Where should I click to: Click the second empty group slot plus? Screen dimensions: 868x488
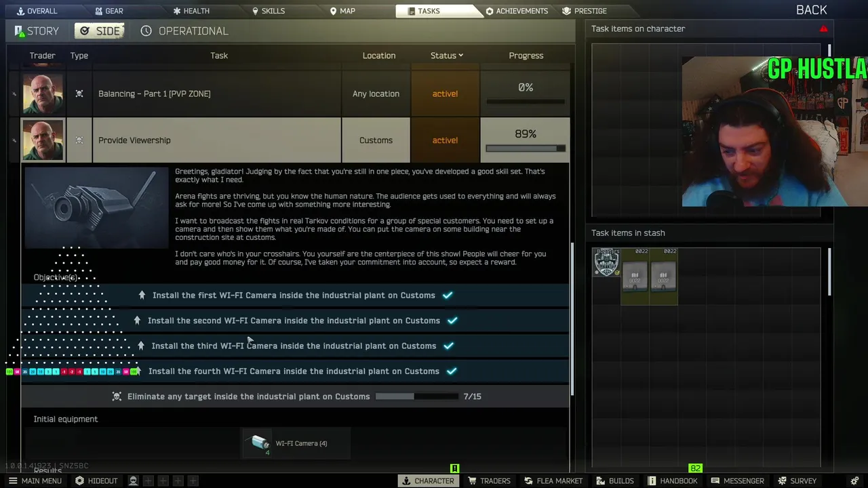point(163,481)
